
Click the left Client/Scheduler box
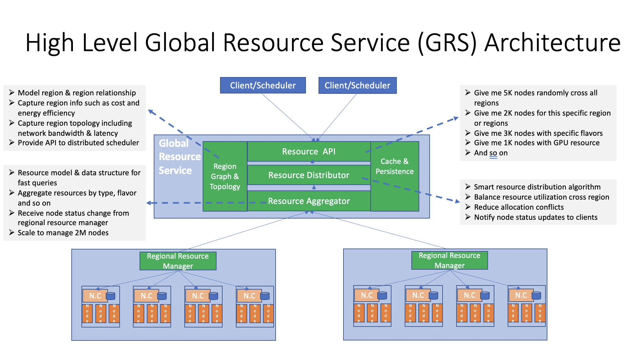(263, 85)
